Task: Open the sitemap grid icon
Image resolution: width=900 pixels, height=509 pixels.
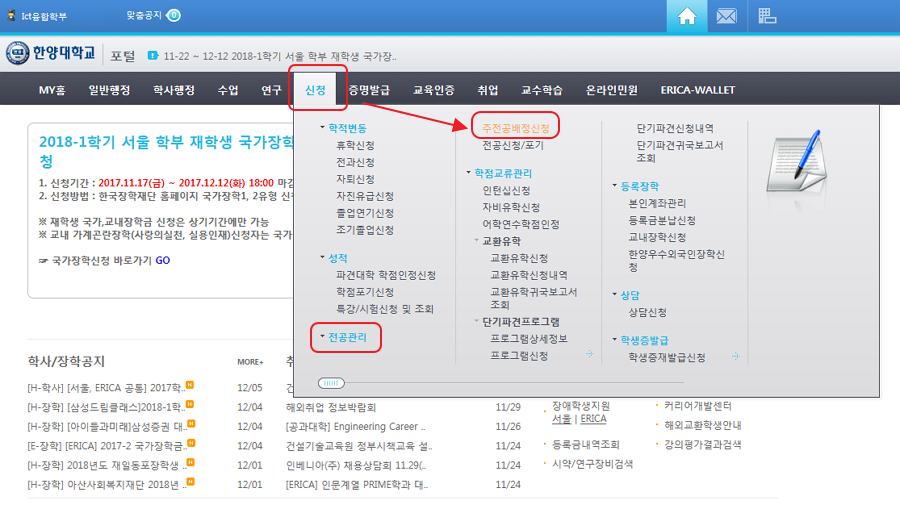Action: coord(767,16)
